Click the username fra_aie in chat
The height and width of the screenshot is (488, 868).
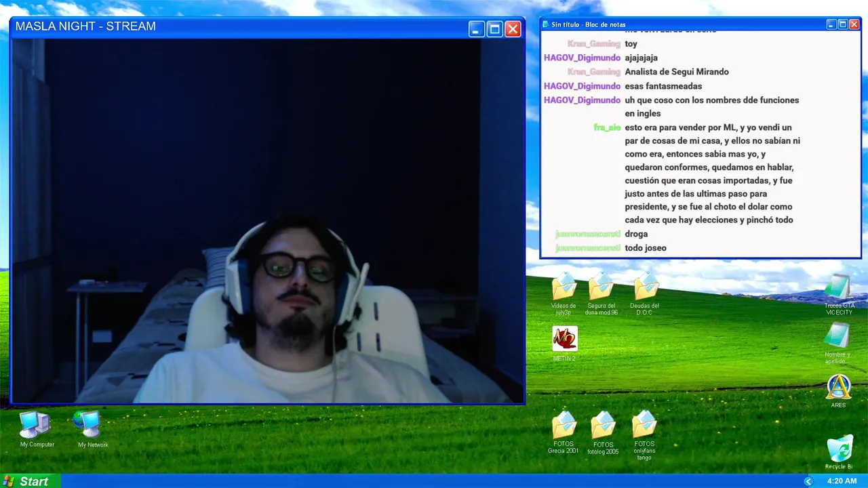click(607, 127)
